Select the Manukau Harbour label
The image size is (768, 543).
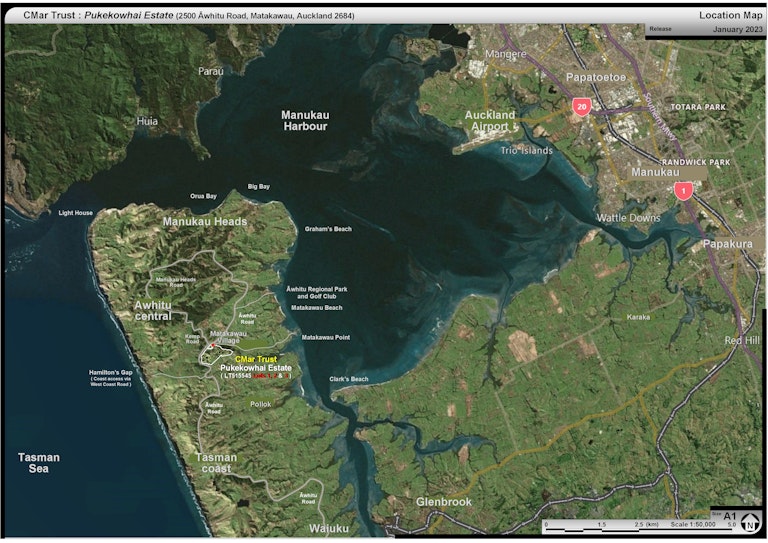pos(305,121)
